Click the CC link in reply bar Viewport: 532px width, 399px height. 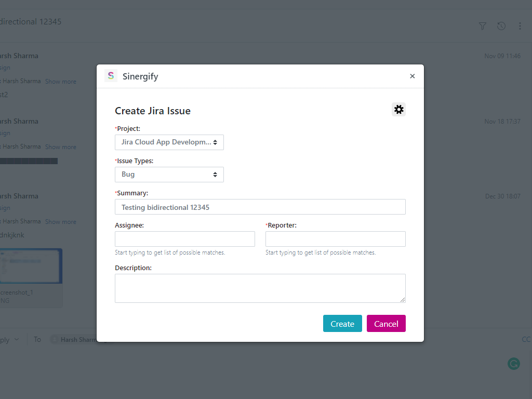click(x=526, y=339)
